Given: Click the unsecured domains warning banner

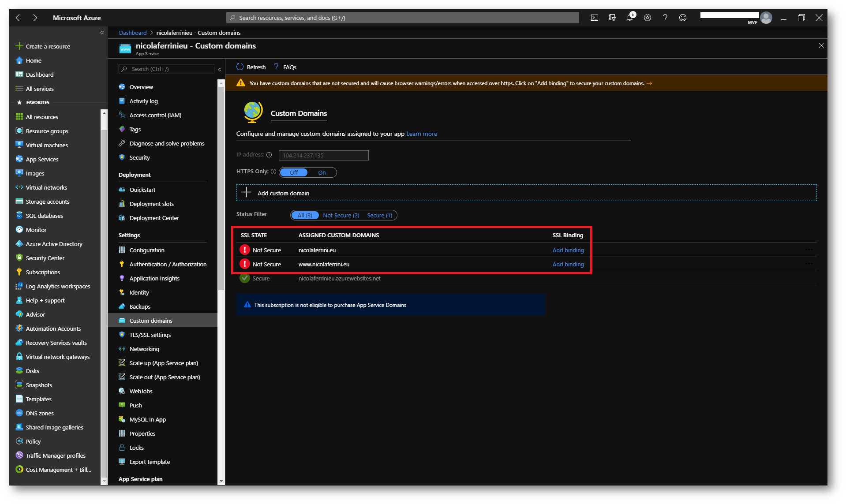Looking at the screenshot, I should pos(526,83).
